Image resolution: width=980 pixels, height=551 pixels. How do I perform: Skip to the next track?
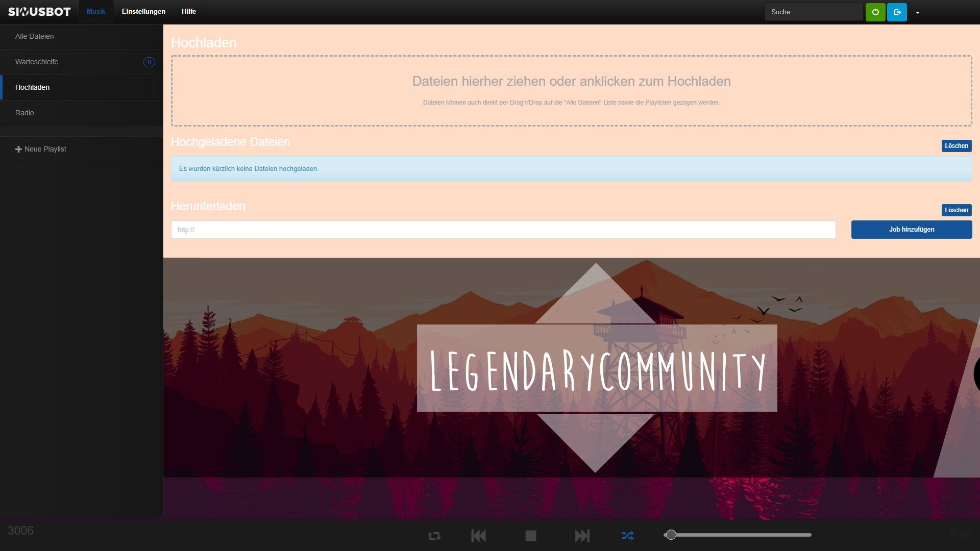[582, 536]
